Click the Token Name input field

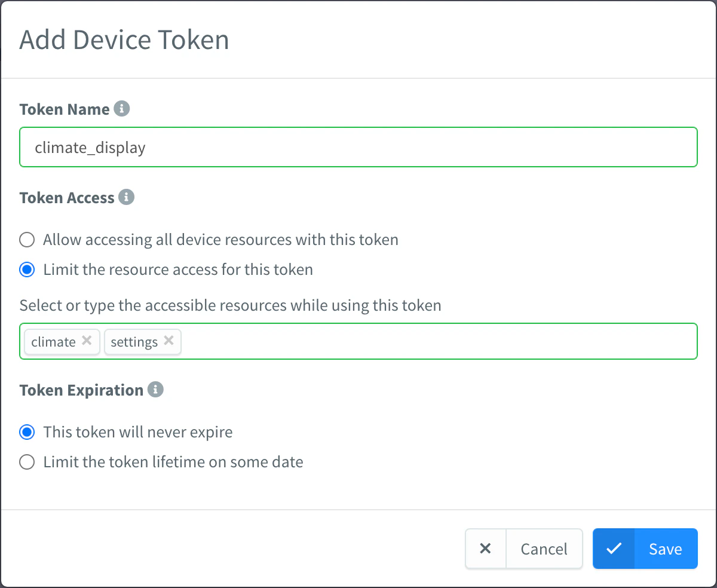(358, 147)
